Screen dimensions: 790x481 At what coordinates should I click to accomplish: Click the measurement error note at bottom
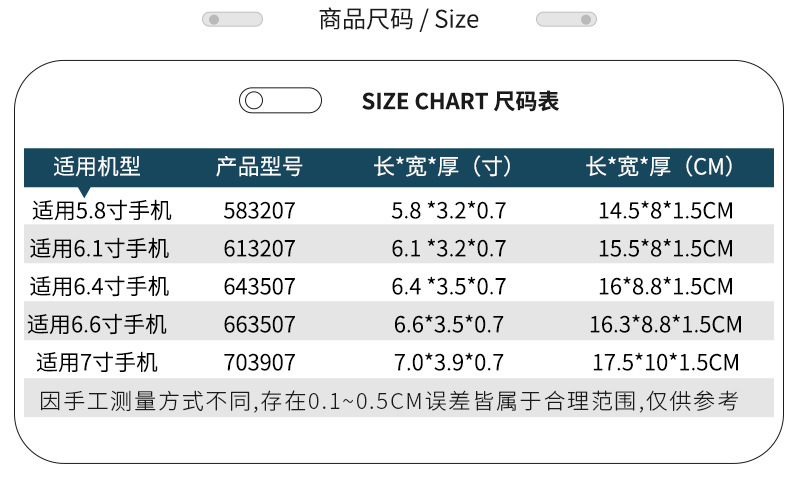(x=390, y=402)
